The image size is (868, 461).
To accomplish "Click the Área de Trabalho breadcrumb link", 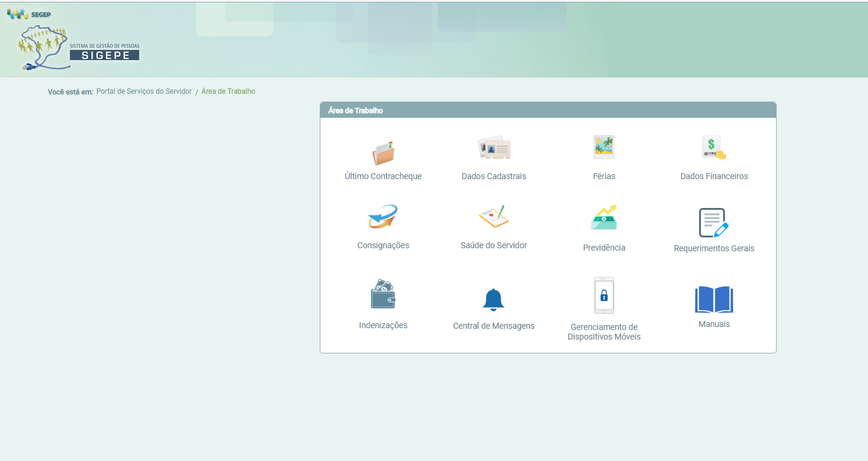I will pyautogui.click(x=228, y=91).
